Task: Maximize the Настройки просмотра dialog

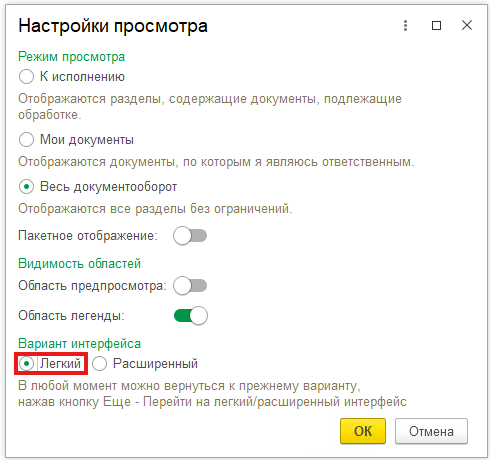Action: pos(436,25)
